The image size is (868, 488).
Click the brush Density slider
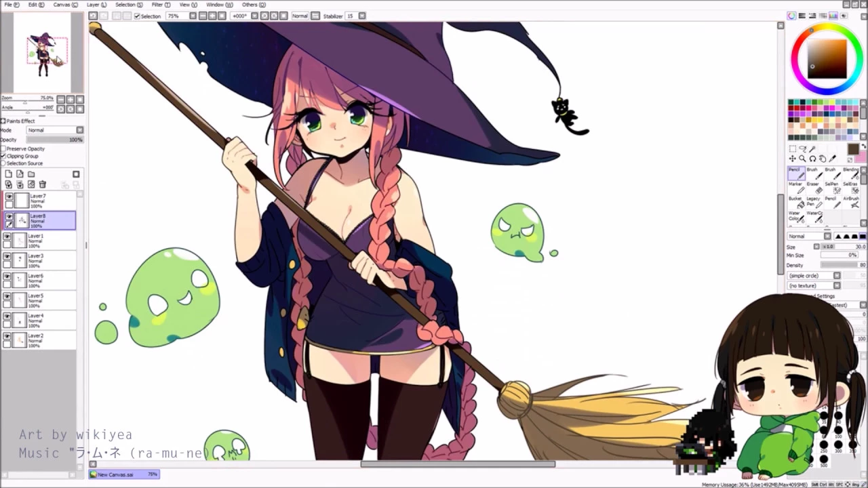844,265
